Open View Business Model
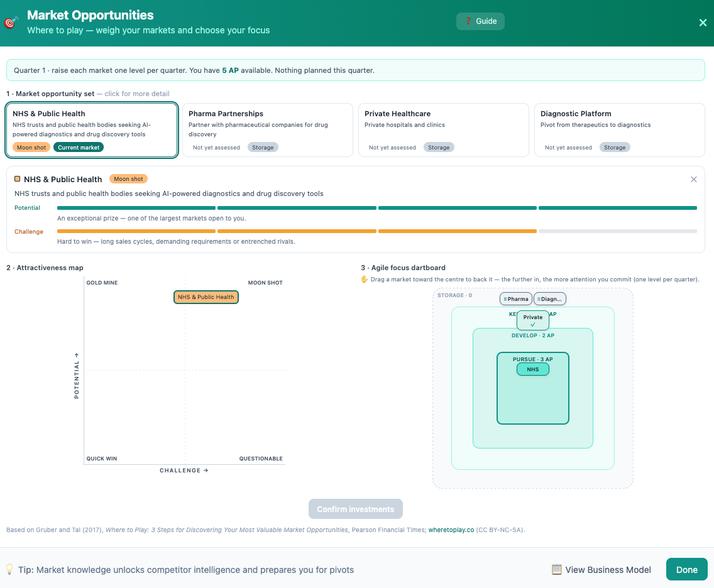714x588 pixels. coord(601,570)
